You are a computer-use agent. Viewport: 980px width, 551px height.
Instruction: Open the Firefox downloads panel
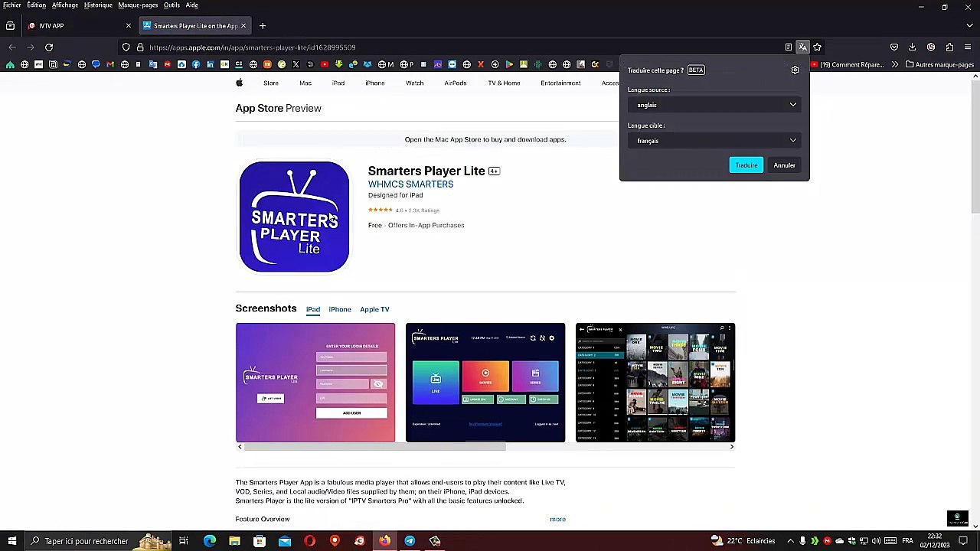click(x=913, y=47)
